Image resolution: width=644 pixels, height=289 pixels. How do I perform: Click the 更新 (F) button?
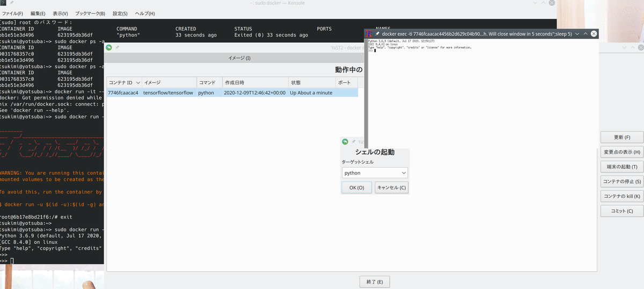622,138
